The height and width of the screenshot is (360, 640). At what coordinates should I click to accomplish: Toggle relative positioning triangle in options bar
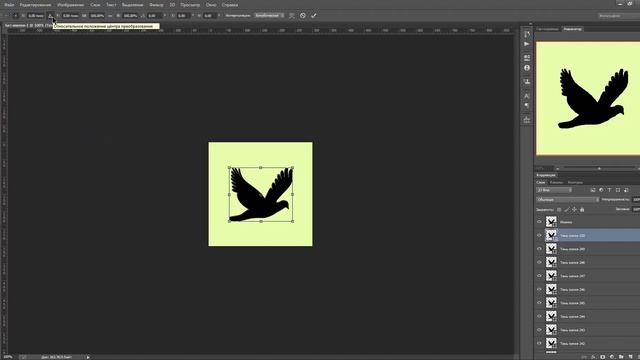51,16
